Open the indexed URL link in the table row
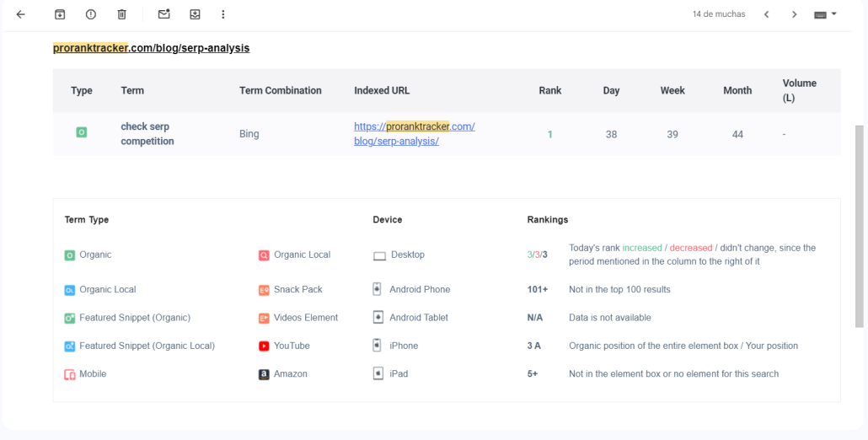Image resolution: width=868 pixels, height=440 pixels. [x=414, y=134]
